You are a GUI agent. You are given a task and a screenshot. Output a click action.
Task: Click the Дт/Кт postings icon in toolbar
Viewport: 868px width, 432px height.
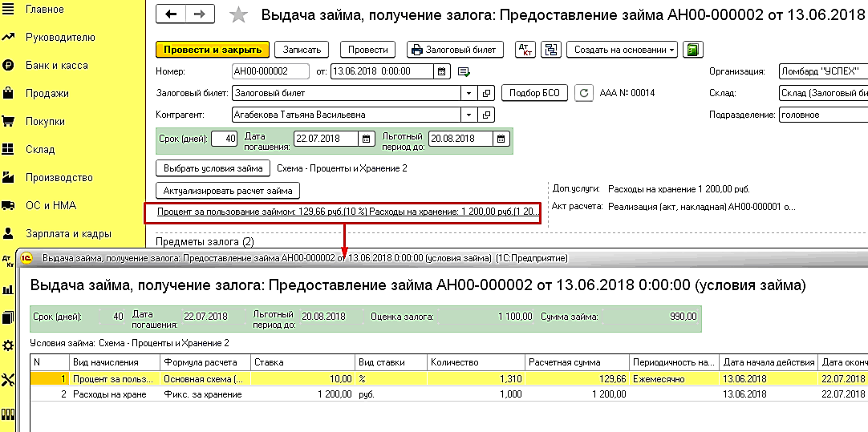[x=525, y=49]
